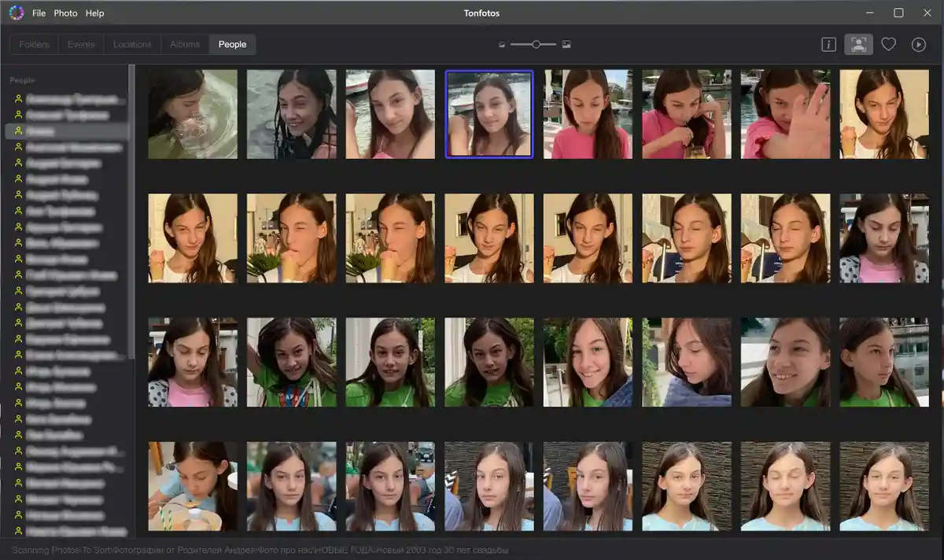Select the People tab
The width and height of the screenshot is (944, 560).
point(232,45)
